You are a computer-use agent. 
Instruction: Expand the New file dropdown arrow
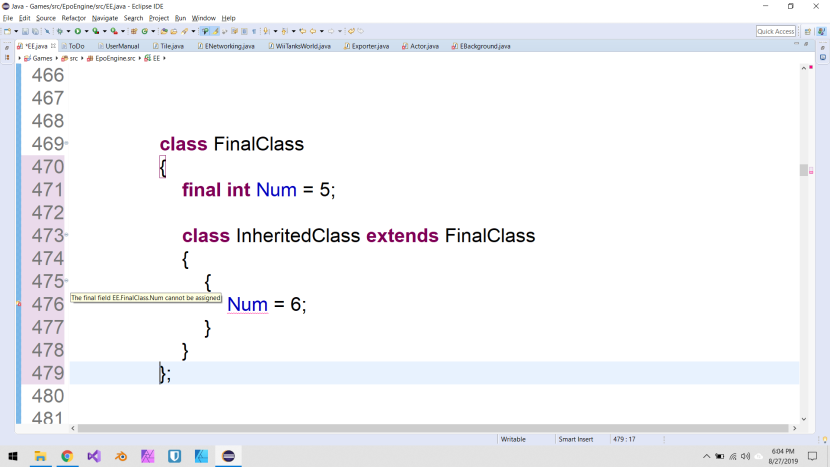[16, 31]
